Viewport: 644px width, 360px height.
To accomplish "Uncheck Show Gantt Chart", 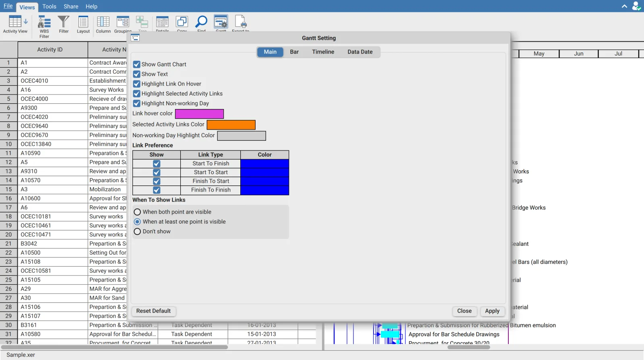I will (x=136, y=64).
